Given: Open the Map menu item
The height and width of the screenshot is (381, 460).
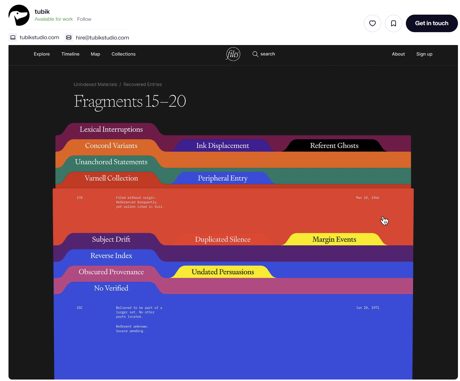Looking at the screenshot, I should click(95, 54).
